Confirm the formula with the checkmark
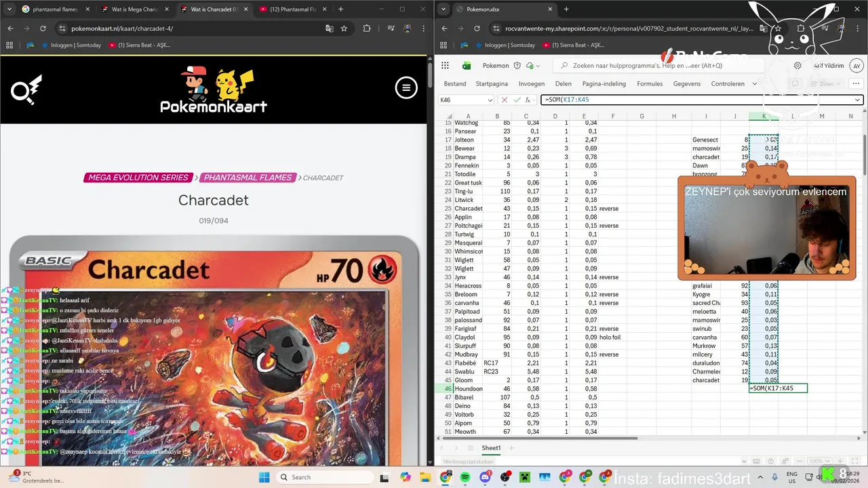868x488 pixels. (x=517, y=100)
